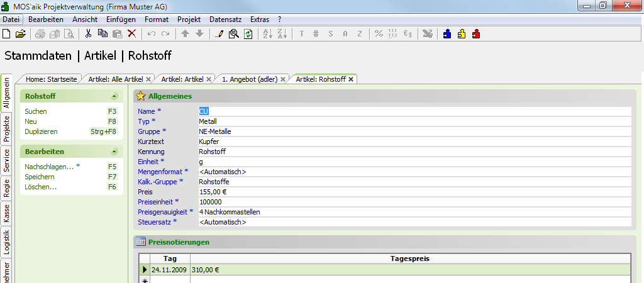Sort descending with Z-A icon
This screenshot has height=283, width=644.
click(x=282, y=34)
